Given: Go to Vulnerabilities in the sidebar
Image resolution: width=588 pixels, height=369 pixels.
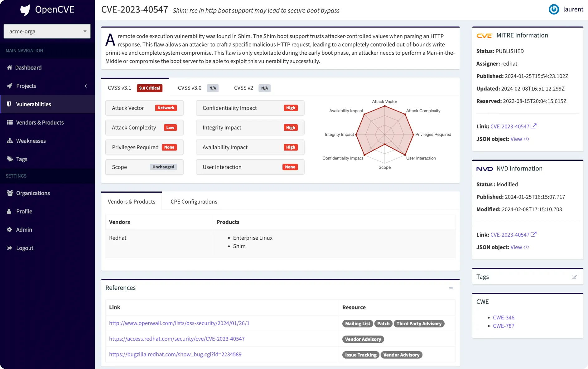Looking at the screenshot, I should coord(47,104).
